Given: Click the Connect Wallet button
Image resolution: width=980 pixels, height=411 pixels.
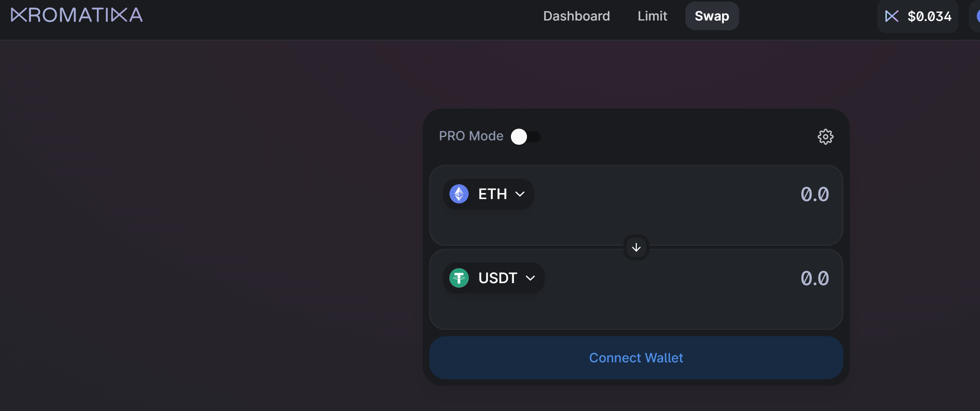Looking at the screenshot, I should [x=636, y=358].
